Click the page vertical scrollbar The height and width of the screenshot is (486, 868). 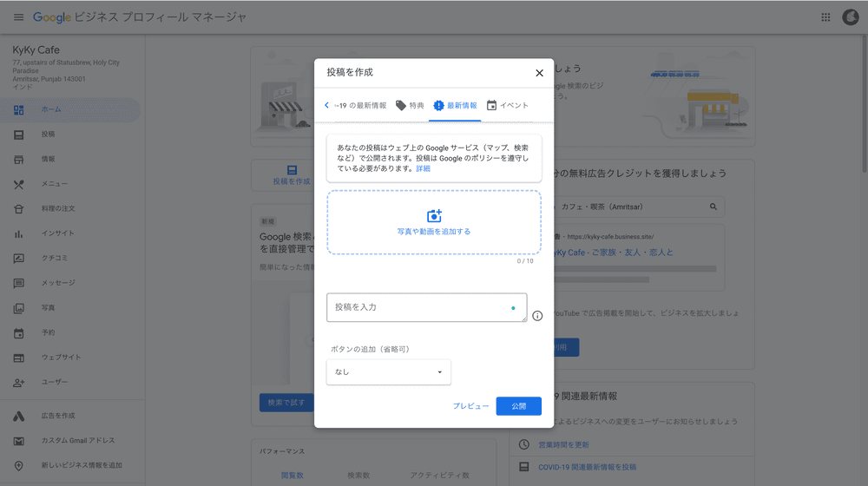pos(863,104)
